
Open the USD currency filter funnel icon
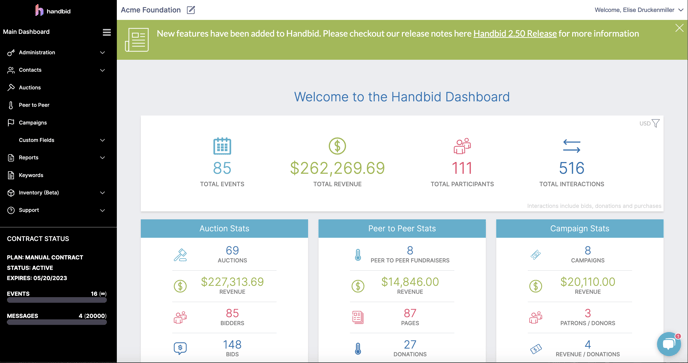(x=656, y=123)
